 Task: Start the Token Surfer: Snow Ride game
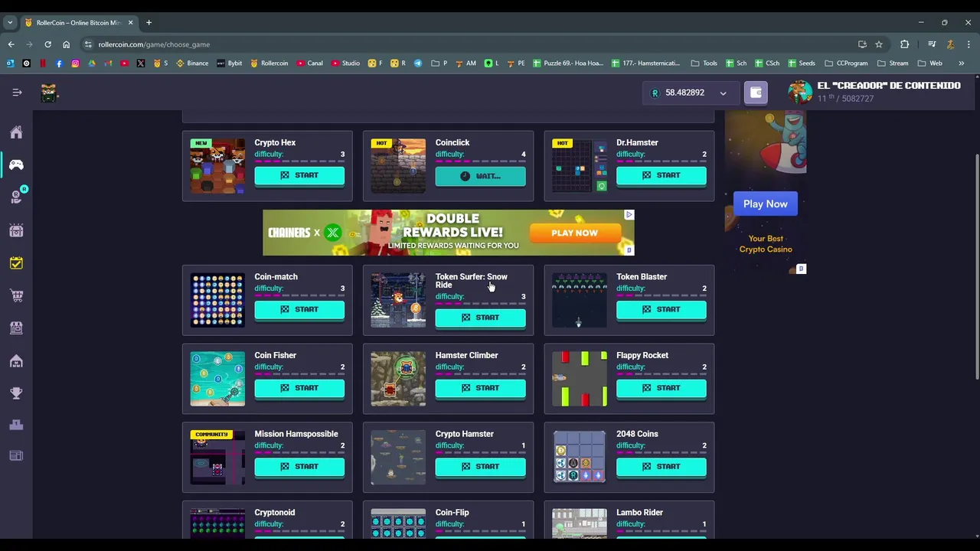480,318
